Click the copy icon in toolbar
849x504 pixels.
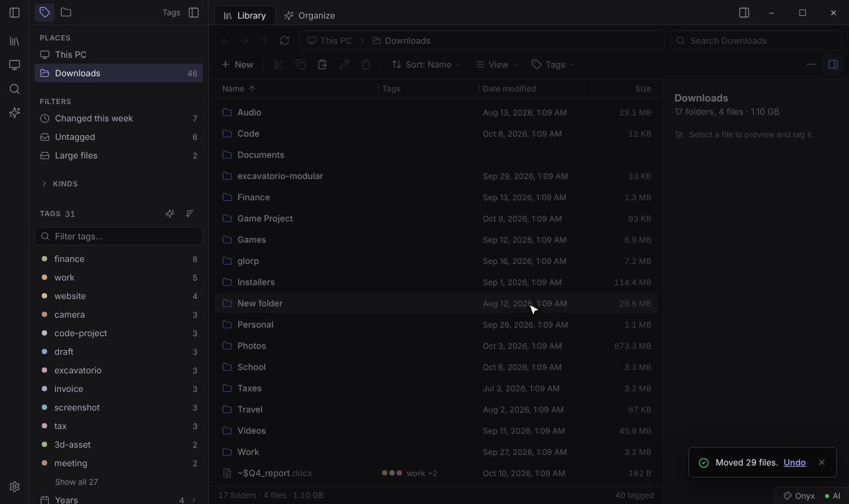tap(300, 64)
